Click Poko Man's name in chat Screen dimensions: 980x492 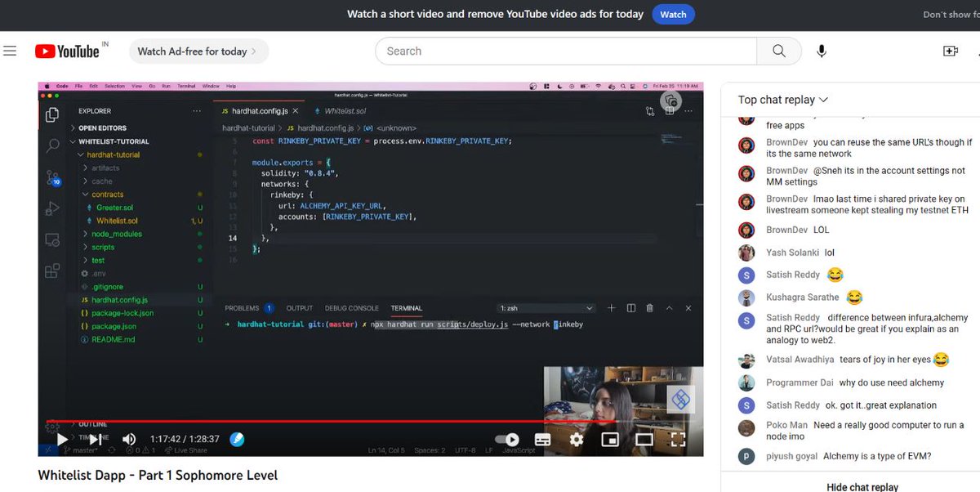tap(787, 425)
